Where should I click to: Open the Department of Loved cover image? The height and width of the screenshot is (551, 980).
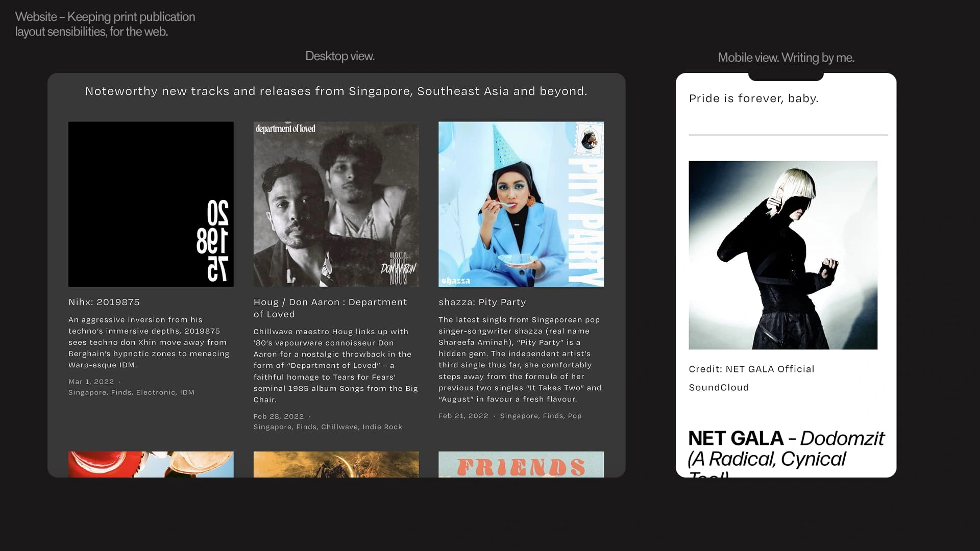click(x=336, y=204)
